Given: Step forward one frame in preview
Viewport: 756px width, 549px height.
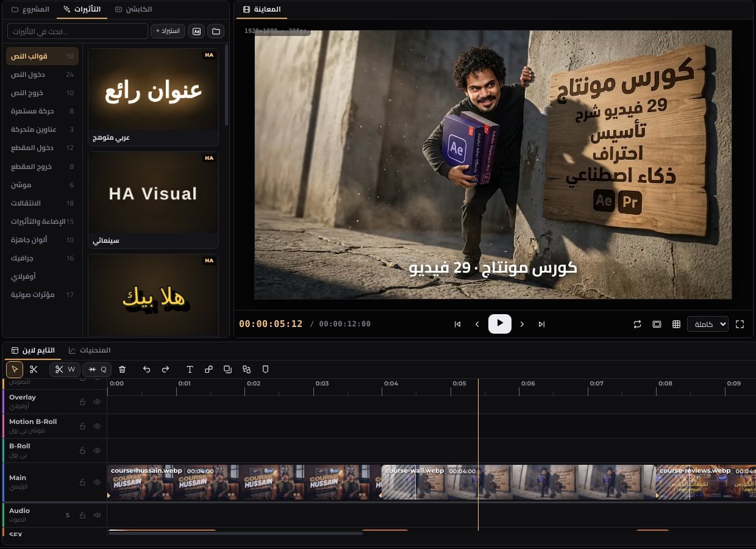Looking at the screenshot, I should click(522, 324).
